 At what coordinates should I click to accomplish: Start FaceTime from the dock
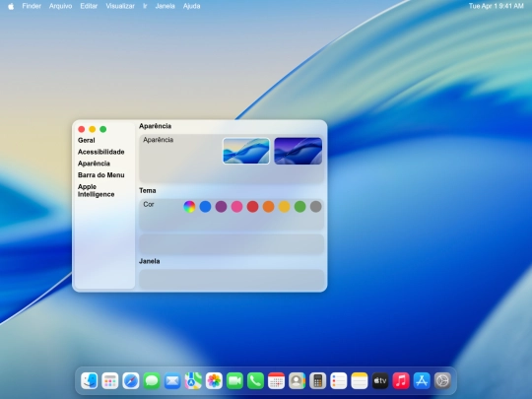234,380
